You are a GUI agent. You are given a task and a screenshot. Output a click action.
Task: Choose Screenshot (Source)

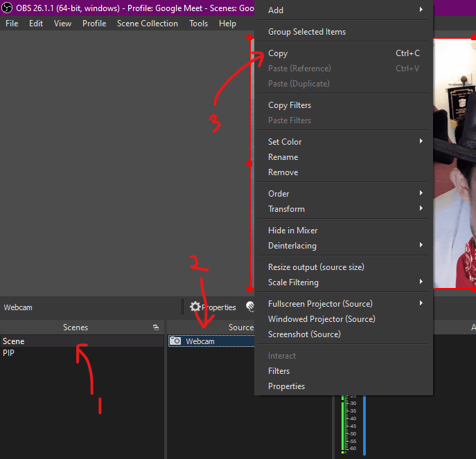344,334
